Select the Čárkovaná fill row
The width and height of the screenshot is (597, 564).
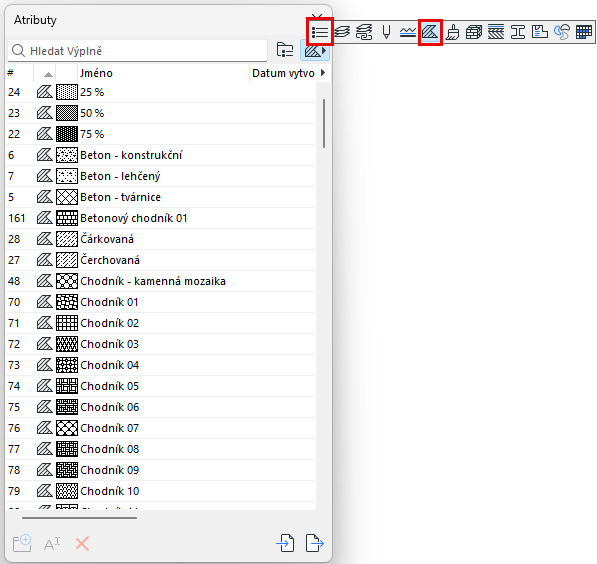pyautogui.click(x=160, y=239)
